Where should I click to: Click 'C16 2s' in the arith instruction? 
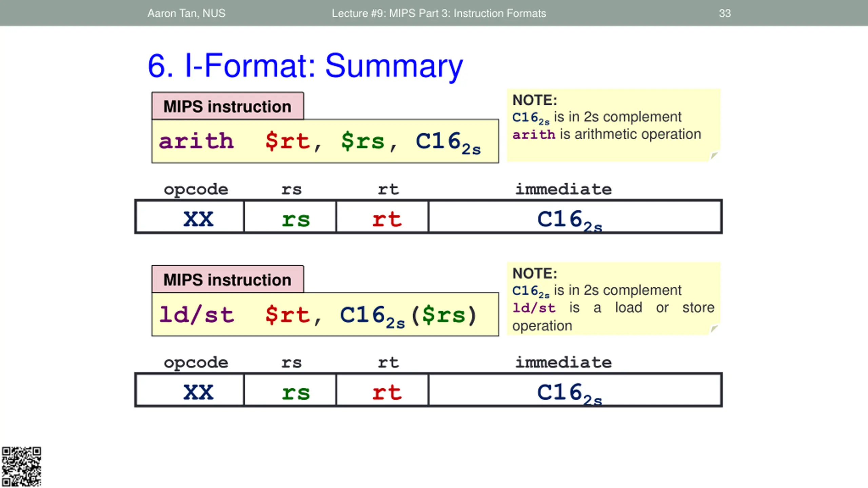click(x=448, y=143)
